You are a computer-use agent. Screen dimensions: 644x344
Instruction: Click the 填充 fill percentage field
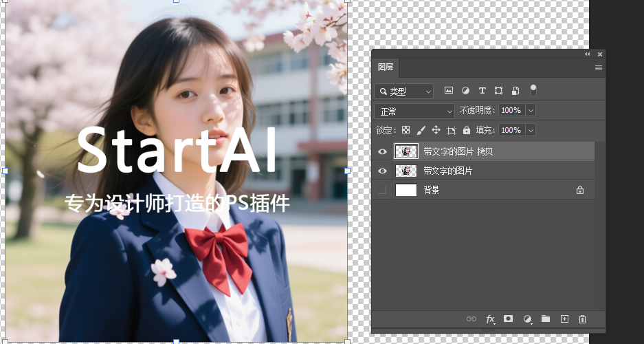pos(511,130)
